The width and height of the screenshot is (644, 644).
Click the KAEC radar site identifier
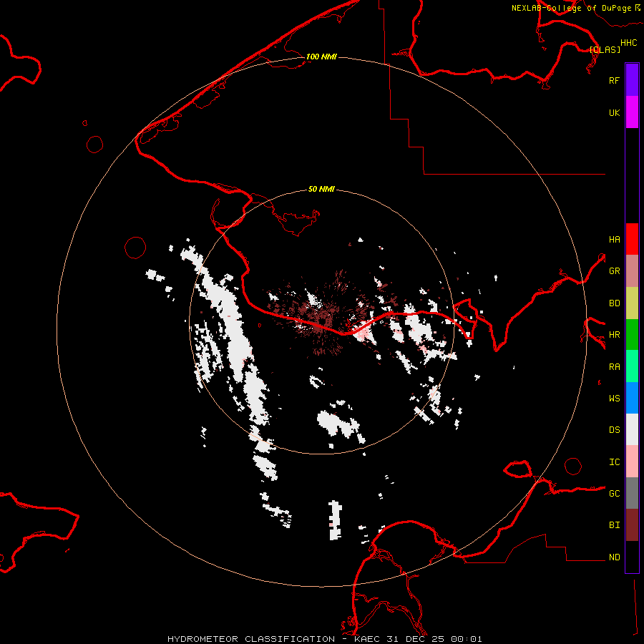[x=367, y=639]
